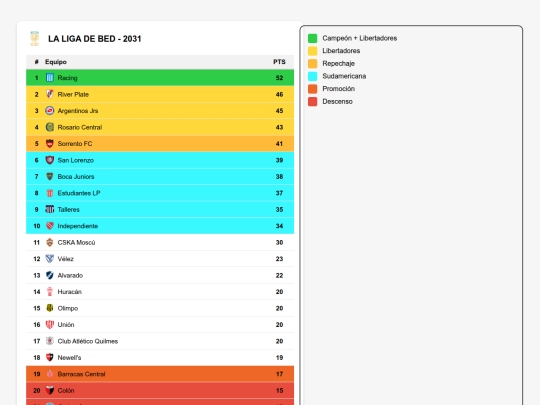Click the orange Repechaje legend swatch
Screen dimensions: 540x405
click(312, 64)
